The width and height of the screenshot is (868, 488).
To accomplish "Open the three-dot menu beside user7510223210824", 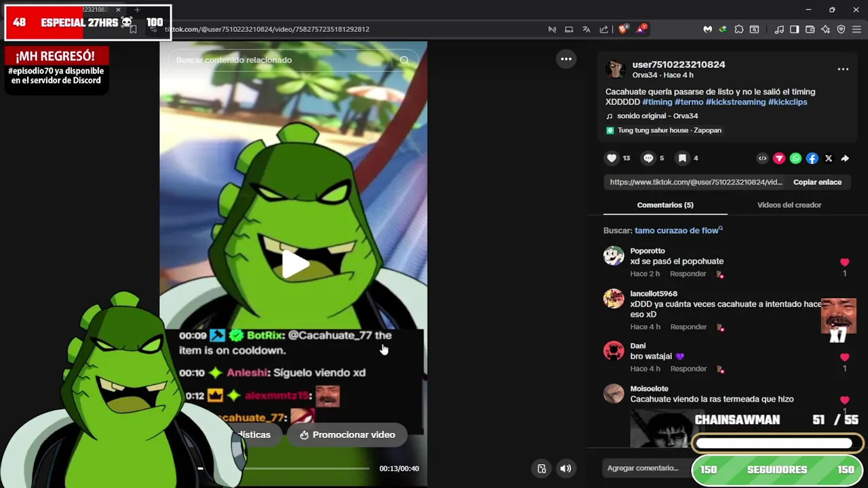I will pyautogui.click(x=843, y=69).
